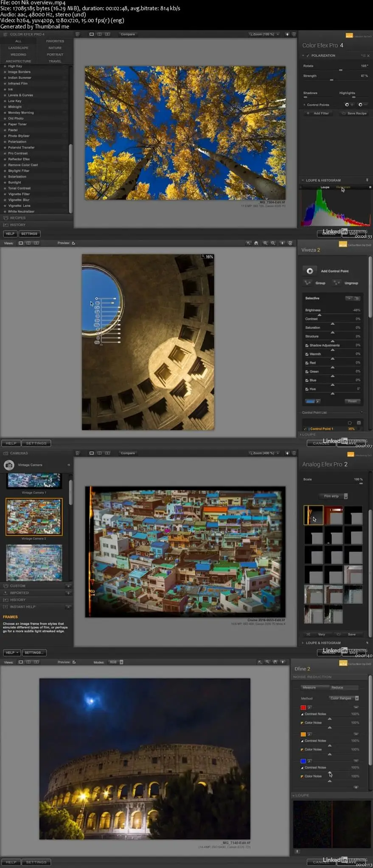Click the Settings button in Viveza
The height and width of the screenshot is (868, 373).
pyautogui.click(x=36, y=443)
